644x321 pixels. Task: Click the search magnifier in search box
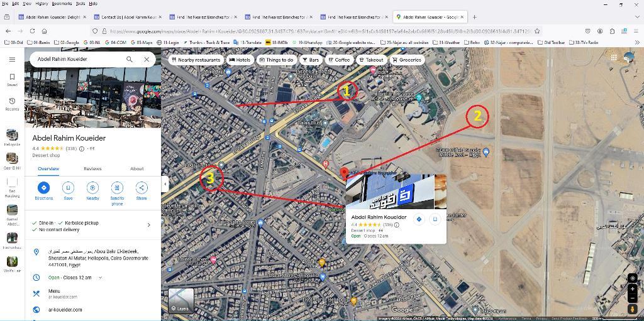click(x=130, y=59)
